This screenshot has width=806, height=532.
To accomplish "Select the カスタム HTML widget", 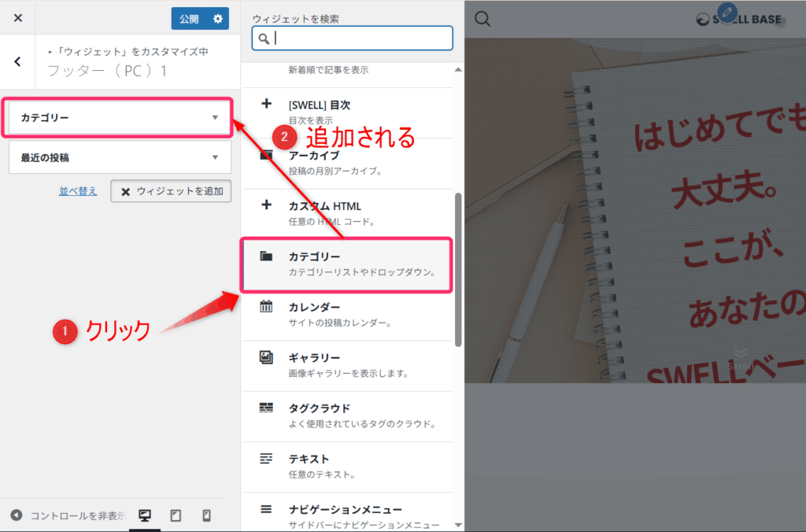I will click(347, 213).
